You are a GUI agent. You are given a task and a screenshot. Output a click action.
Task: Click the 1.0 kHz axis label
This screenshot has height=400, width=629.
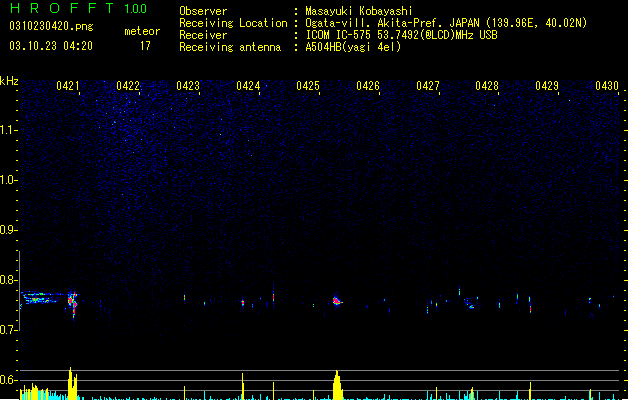pyautogui.click(x=9, y=180)
